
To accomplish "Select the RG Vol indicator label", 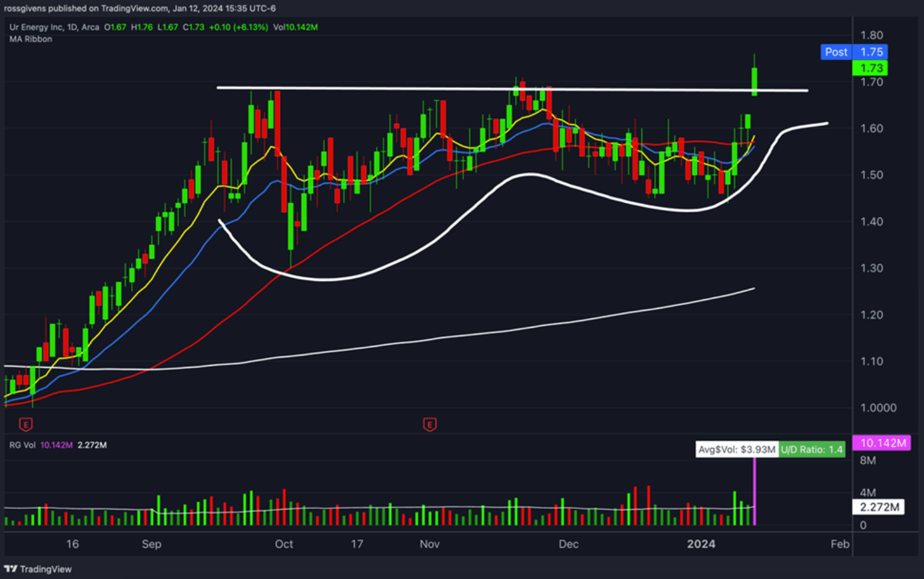I will tap(23, 445).
